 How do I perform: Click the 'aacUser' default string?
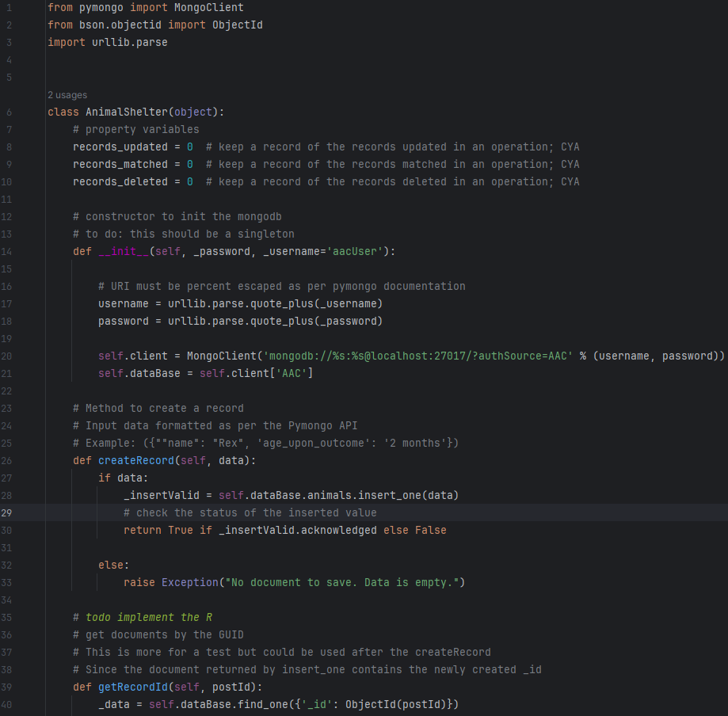pos(355,251)
